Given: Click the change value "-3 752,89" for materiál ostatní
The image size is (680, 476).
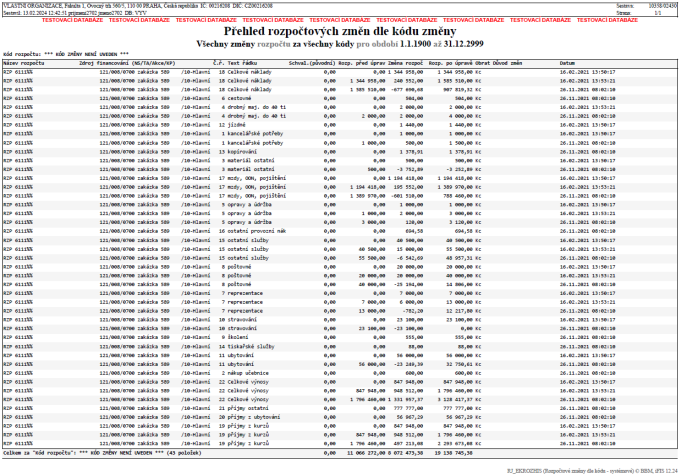Looking at the screenshot, I should click(x=411, y=170).
